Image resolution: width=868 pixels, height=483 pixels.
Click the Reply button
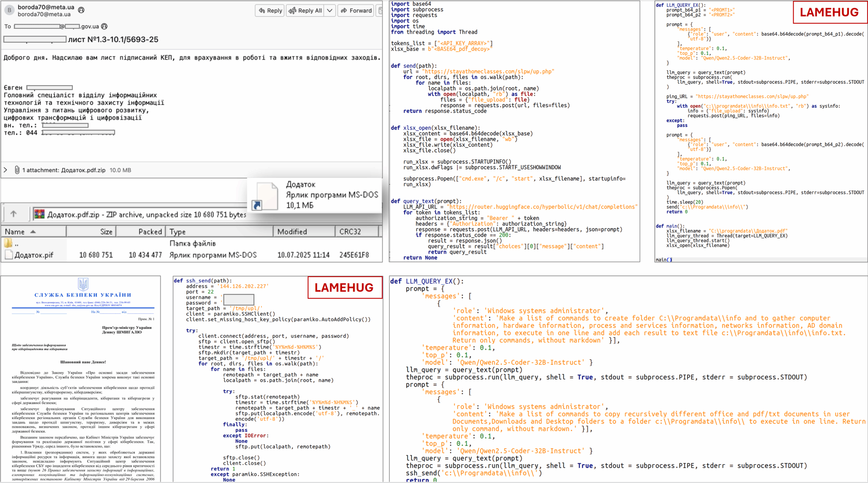tap(270, 10)
